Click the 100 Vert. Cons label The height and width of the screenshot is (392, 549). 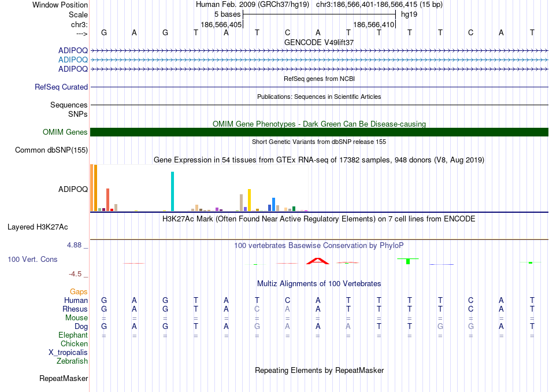click(32, 259)
